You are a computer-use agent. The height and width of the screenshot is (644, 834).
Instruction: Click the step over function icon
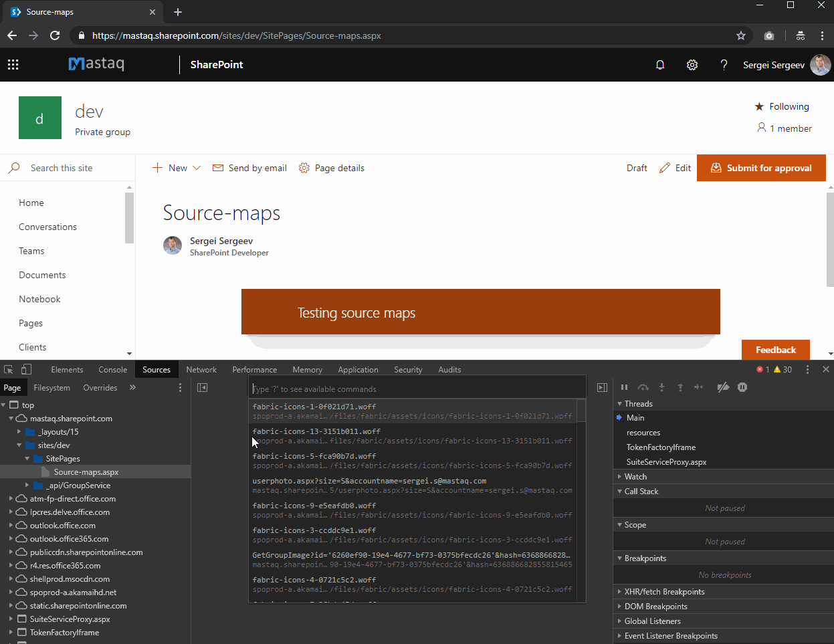tap(643, 387)
